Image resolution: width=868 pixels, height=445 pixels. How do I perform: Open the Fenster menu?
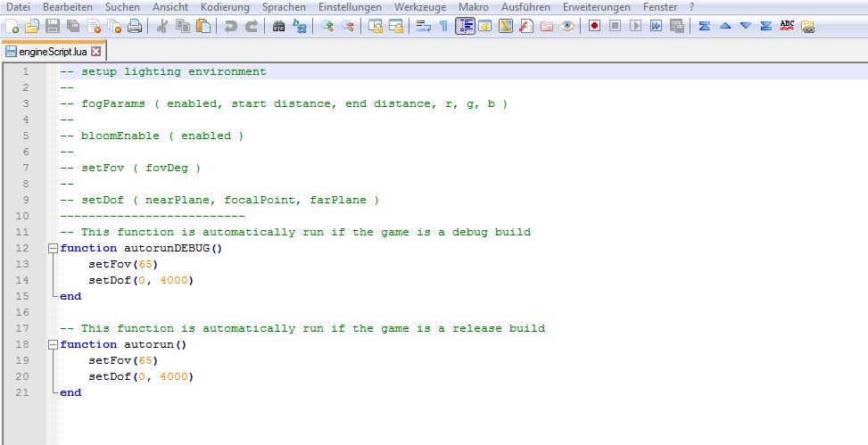(660, 7)
